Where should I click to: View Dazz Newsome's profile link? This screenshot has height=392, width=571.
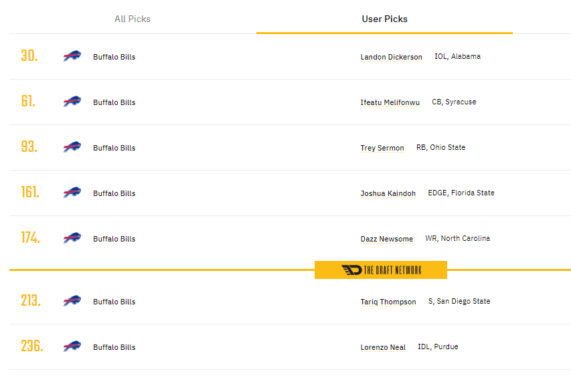click(x=387, y=239)
